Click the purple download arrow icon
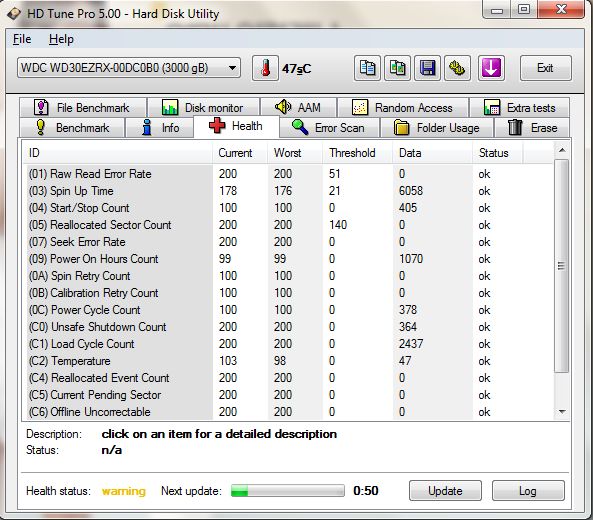 pyautogui.click(x=491, y=68)
